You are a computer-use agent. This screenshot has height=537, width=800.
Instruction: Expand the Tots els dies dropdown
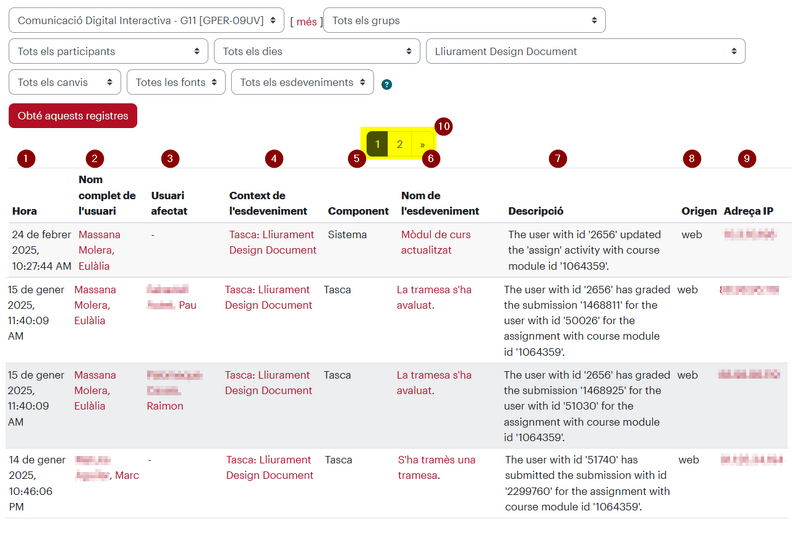pos(317,52)
